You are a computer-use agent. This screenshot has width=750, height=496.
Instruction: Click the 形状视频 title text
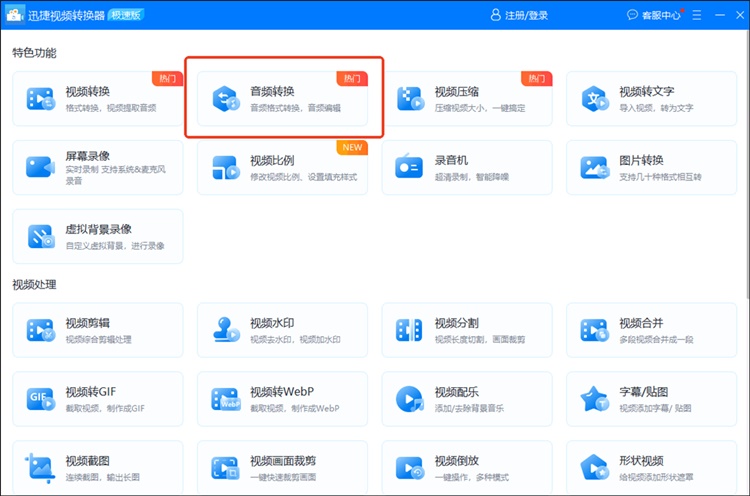coord(641,461)
